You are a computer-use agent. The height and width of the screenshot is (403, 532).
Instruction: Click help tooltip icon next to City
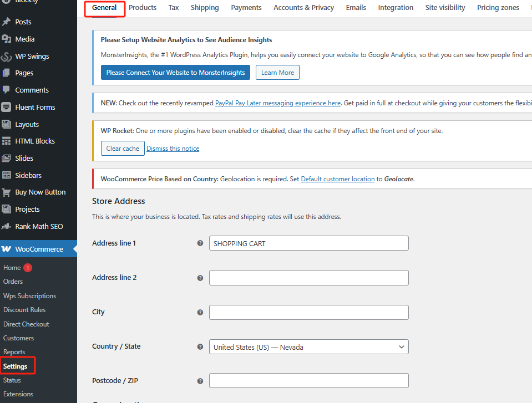click(x=200, y=312)
